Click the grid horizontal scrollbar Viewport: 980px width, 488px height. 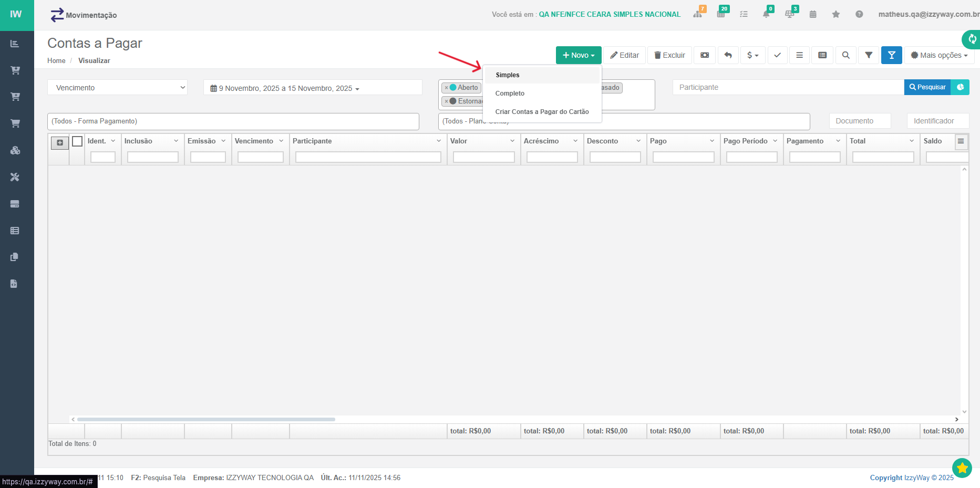coord(206,419)
